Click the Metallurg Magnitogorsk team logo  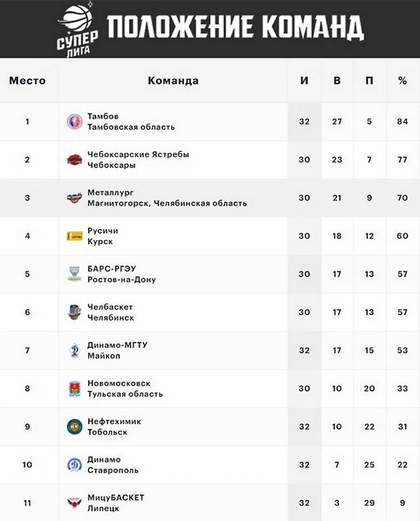74,198
